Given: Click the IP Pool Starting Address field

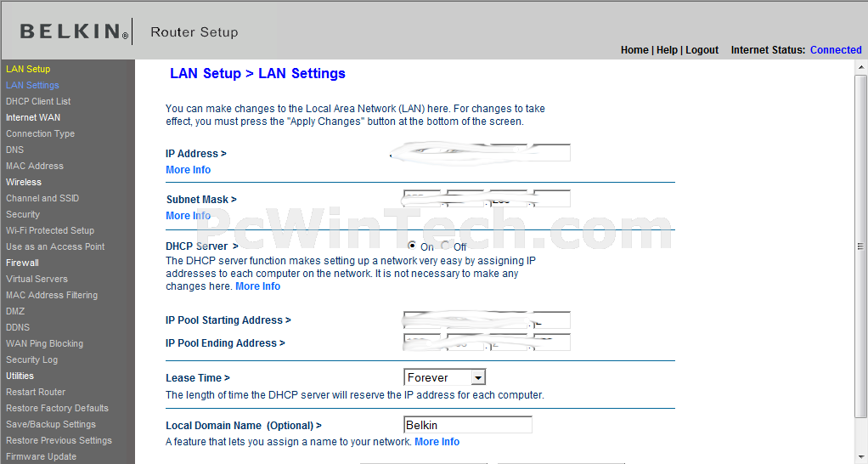Looking at the screenshot, I should (x=487, y=320).
